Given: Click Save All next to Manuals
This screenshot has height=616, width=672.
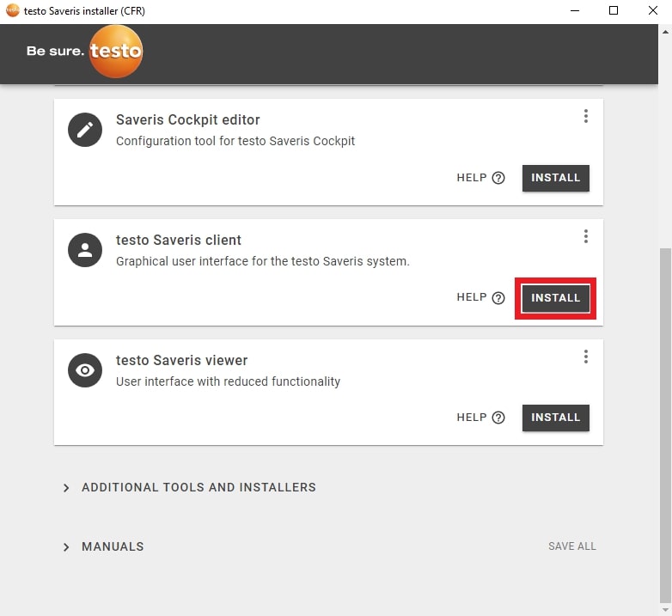Looking at the screenshot, I should point(571,546).
